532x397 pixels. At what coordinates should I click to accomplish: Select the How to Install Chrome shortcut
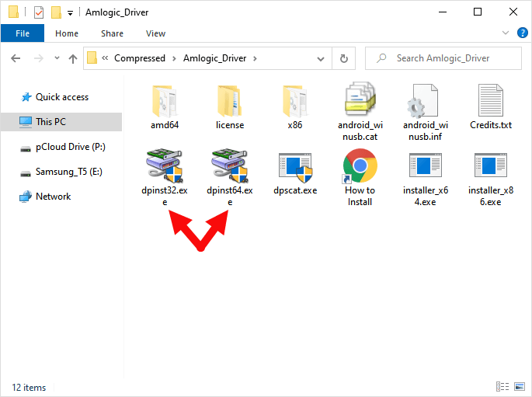point(360,166)
